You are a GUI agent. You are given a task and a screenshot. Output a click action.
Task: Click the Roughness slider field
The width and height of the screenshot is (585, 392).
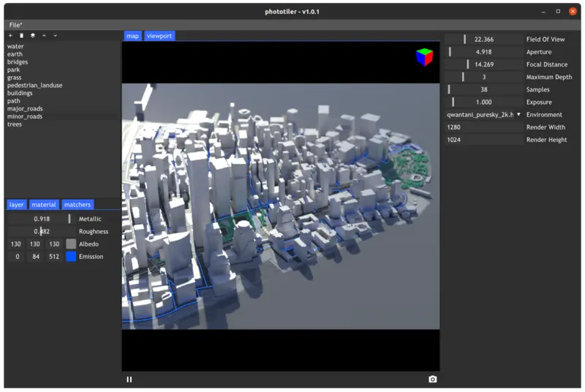click(x=42, y=231)
